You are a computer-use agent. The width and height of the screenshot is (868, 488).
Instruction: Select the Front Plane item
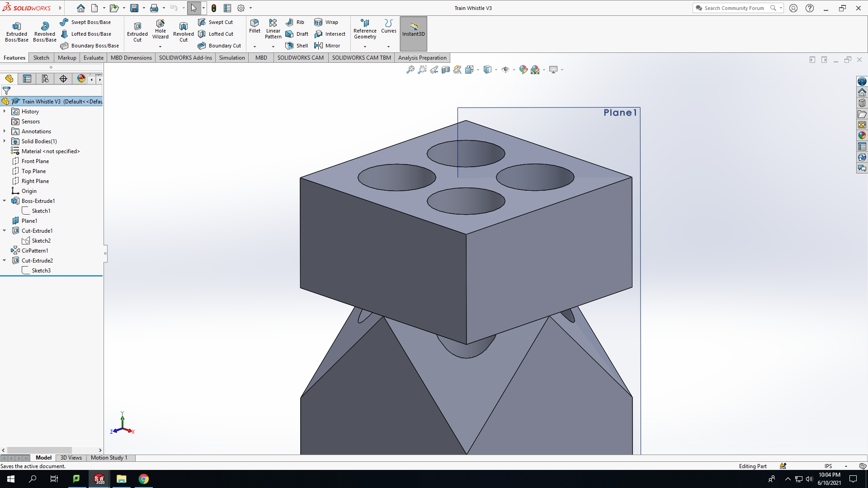click(35, 161)
